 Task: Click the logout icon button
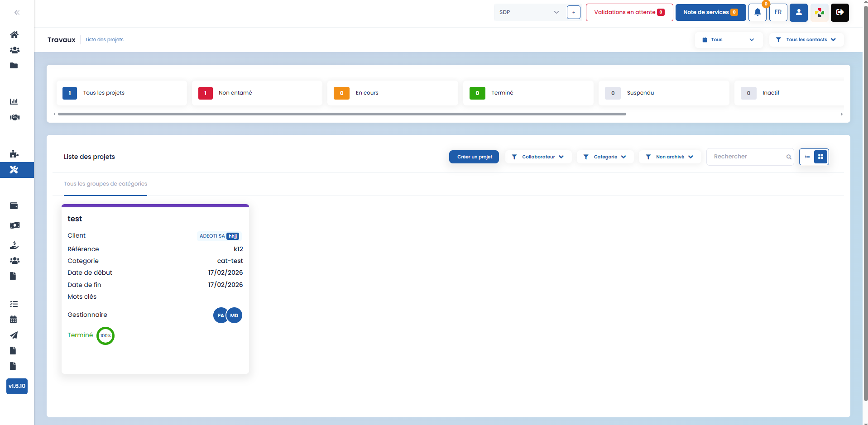(839, 12)
